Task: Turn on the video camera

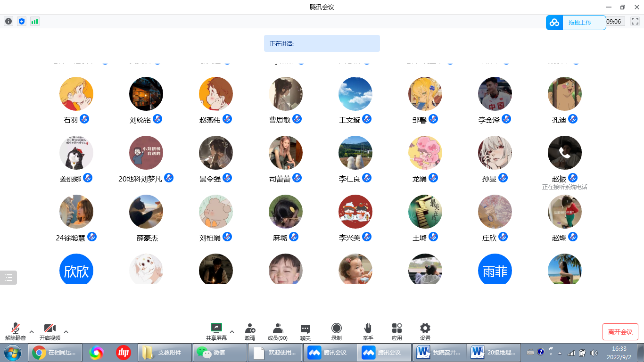Action: (x=50, y=331)
